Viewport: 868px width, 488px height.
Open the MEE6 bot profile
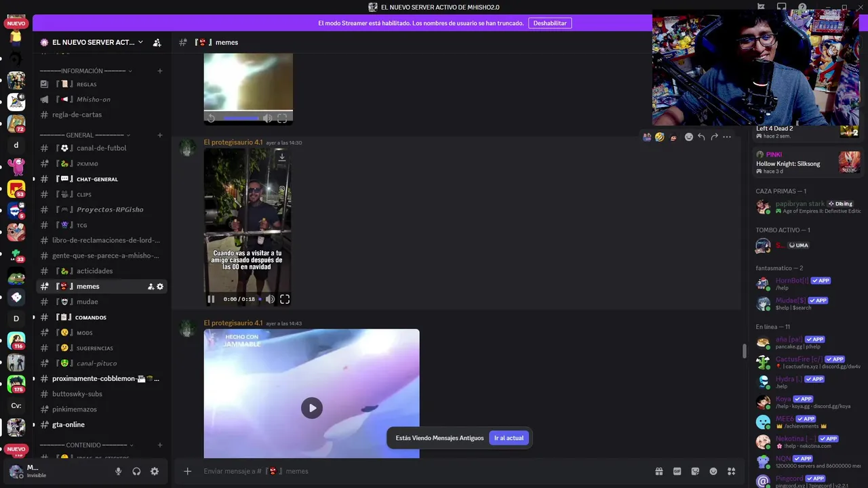807,422
